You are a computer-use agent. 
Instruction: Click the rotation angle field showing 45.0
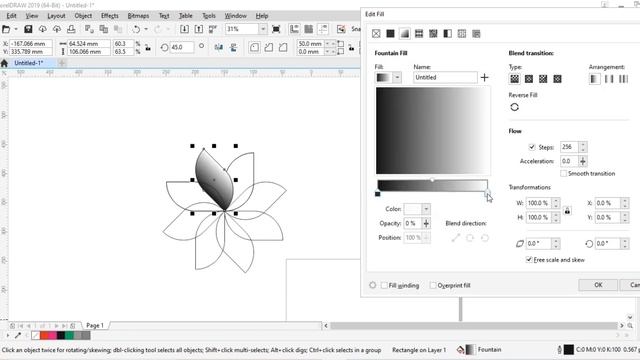(181, 47)
